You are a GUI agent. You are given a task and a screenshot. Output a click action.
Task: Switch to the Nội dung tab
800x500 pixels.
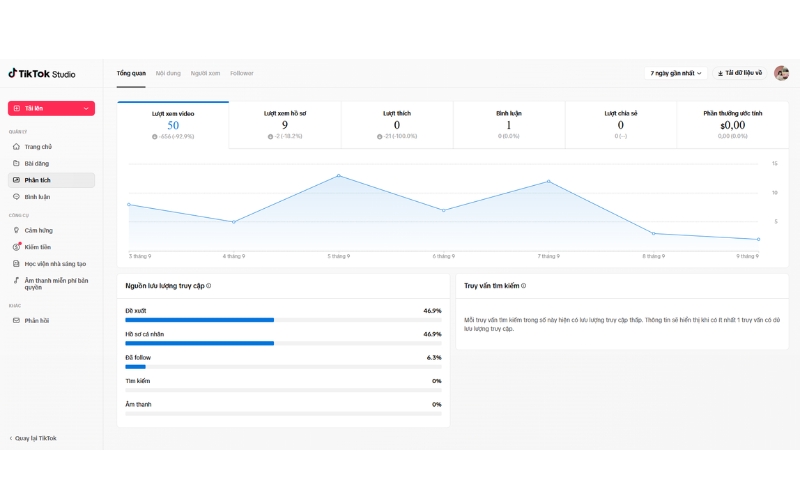(168, 73)
